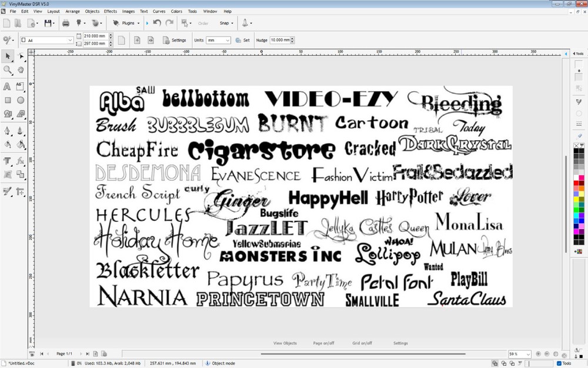Pick the Ellipse shape tool
Image resolution: width=588 pixels, height=368 pixels.
tap(21, 100)
